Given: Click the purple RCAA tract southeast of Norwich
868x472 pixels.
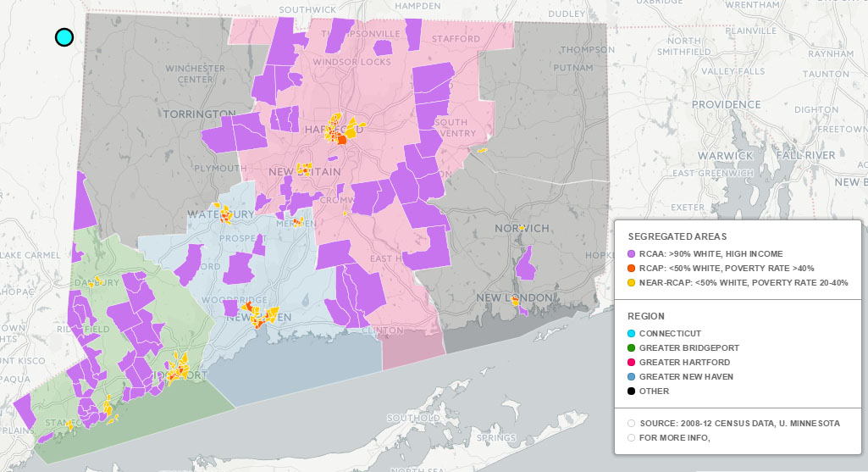Looking at the screenshot, I should (527, 264).
